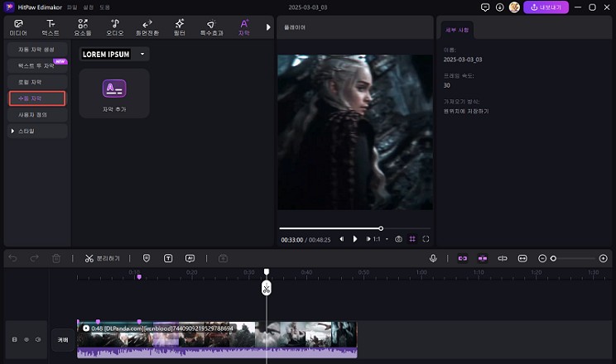Viewport: 616px width, 364px height.
Task: Step to next frame
Action: click(368, 239)
